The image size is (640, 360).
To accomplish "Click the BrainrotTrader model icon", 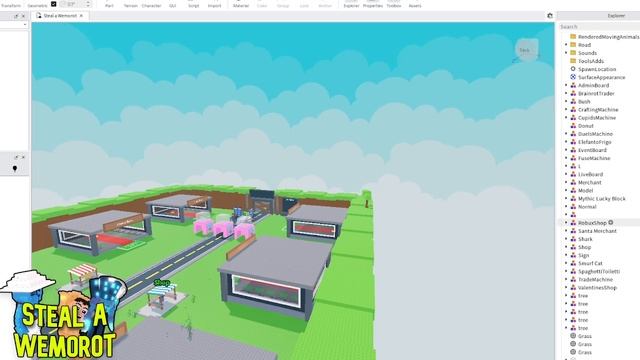I will (573, 93).
